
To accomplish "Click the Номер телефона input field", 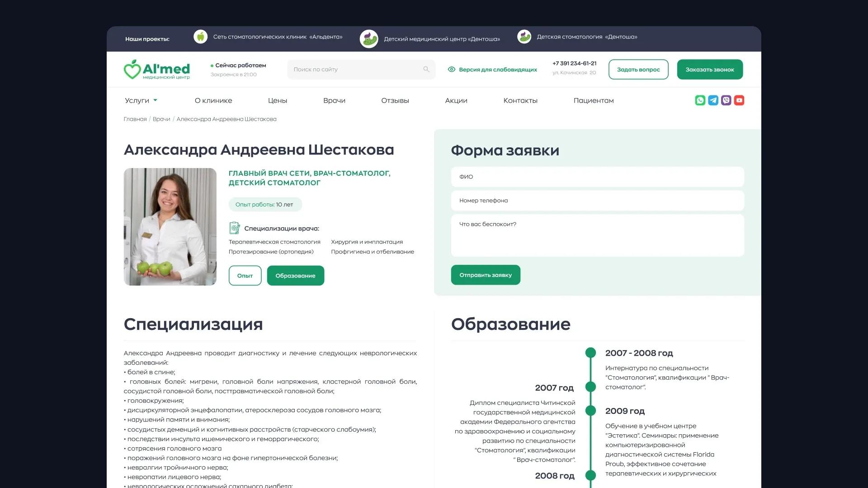I will click(597, 200).
